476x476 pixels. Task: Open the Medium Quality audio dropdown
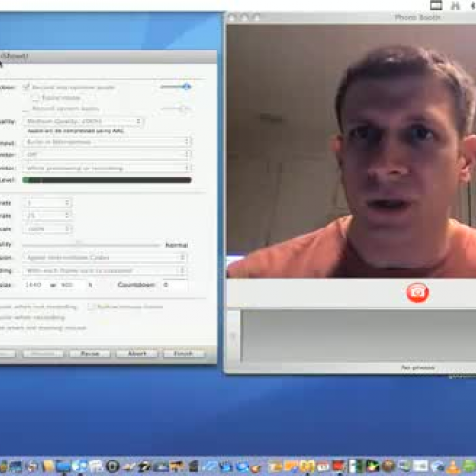point(83,121)
